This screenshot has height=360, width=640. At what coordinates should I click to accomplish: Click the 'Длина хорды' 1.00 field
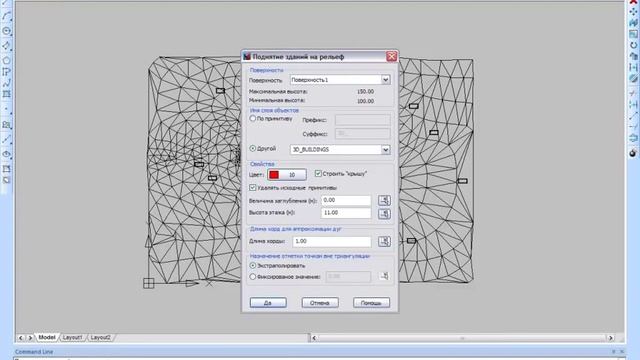tap(332, 241)
